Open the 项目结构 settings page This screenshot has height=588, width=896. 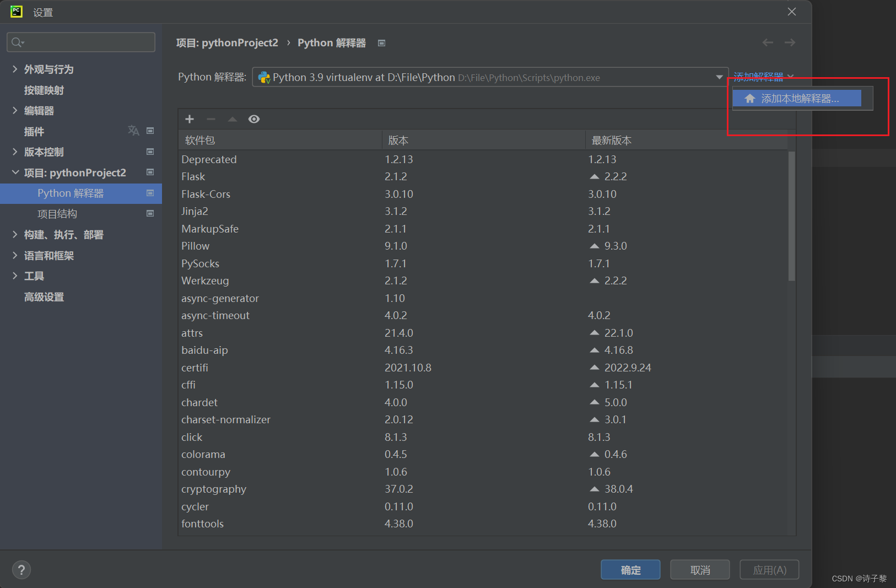(57, 214)
